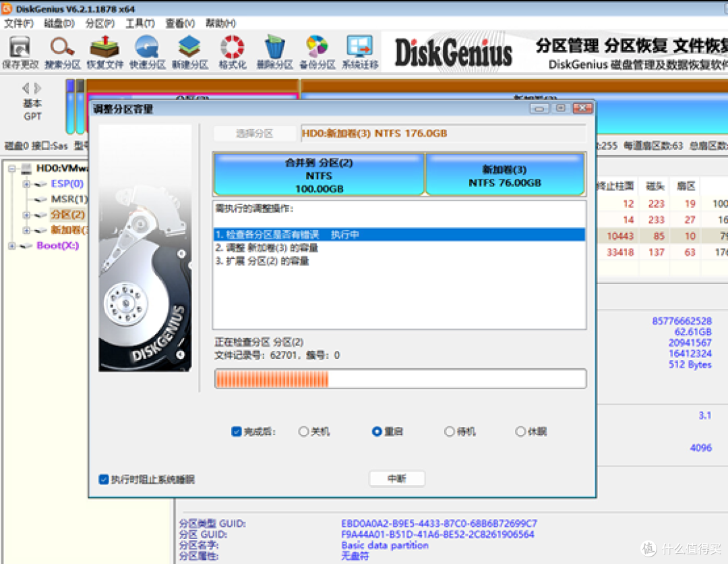The width and height of the screenshot is (728, 564).
Task: Start the System Migration (系统迁移) tool
Action: coord(360,52)
